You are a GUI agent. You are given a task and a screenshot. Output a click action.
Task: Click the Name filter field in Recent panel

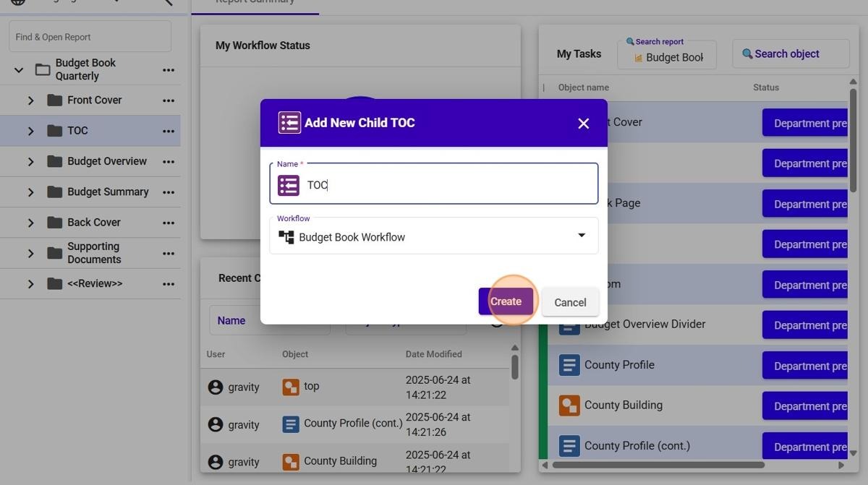point(270,321)
